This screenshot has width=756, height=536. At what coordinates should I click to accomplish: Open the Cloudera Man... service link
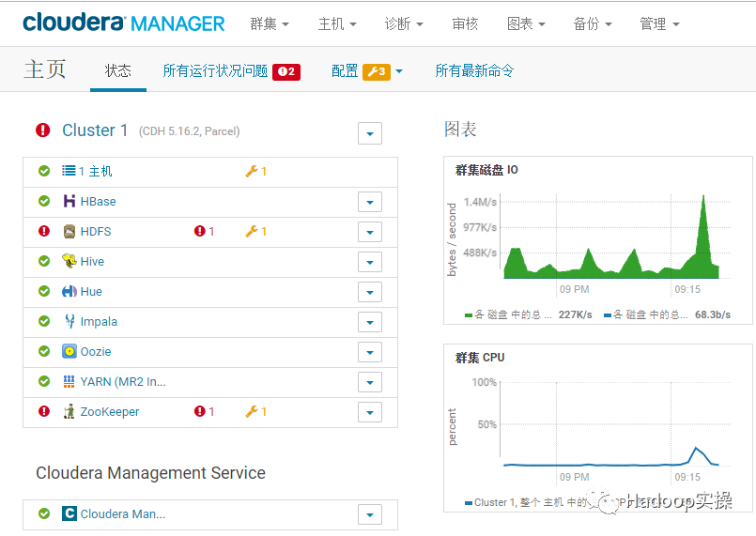pyautogui.click(x=122, y=513)
